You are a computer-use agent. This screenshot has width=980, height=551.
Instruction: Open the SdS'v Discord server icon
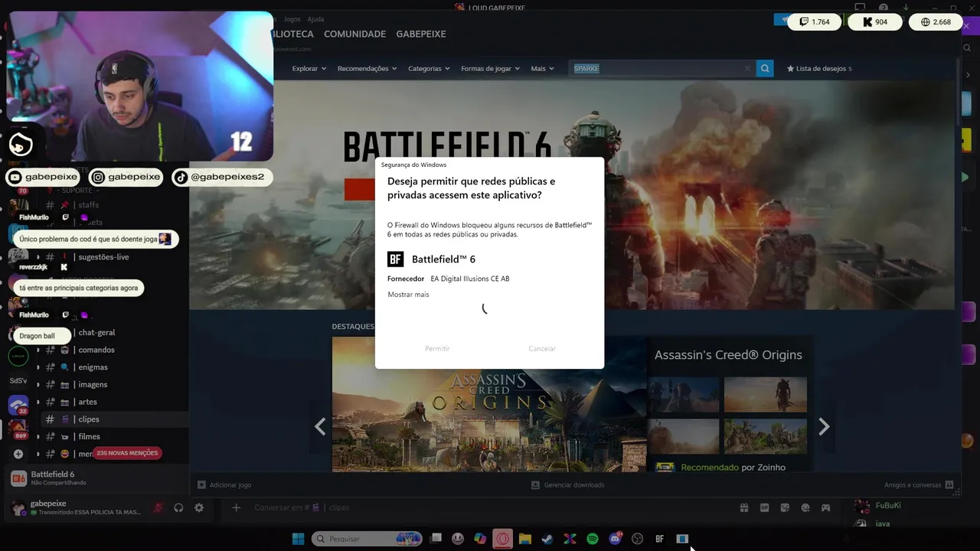(x=18, y=380)
